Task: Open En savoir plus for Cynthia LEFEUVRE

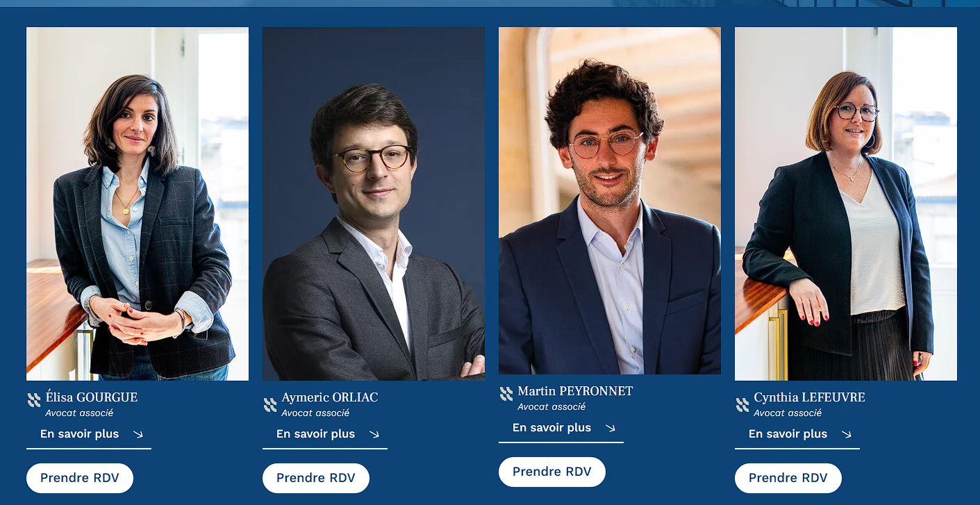Action: pos(797,434)
